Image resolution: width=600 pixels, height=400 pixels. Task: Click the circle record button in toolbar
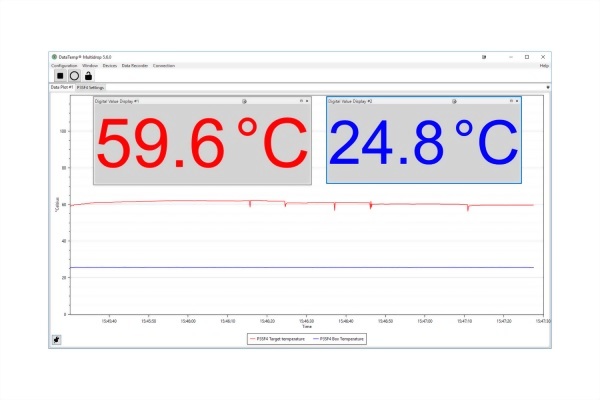(73, 75)
